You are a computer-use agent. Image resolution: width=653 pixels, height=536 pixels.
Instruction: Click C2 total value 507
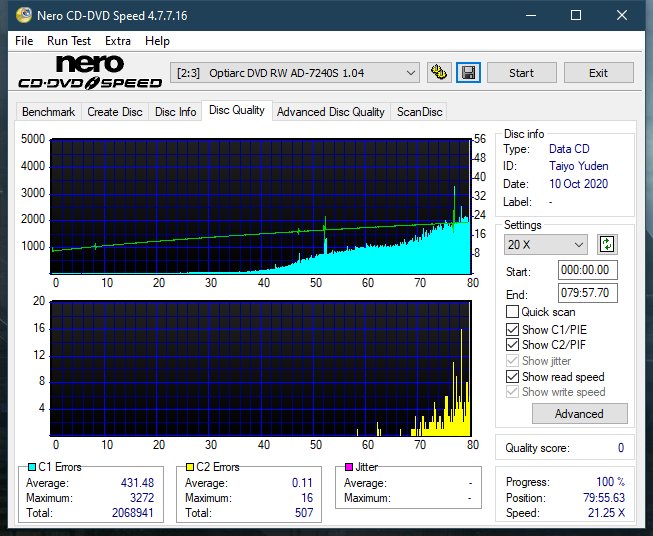coord(304,513)
